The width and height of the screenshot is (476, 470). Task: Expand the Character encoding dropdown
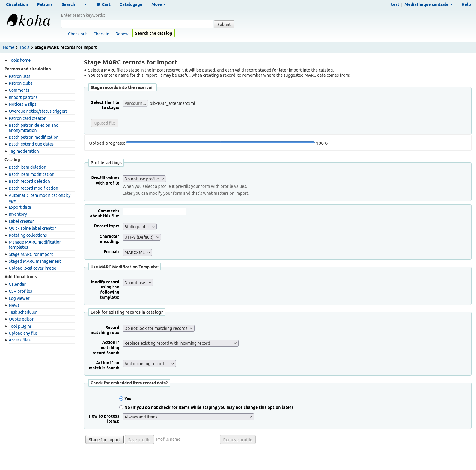coord(141,237)
